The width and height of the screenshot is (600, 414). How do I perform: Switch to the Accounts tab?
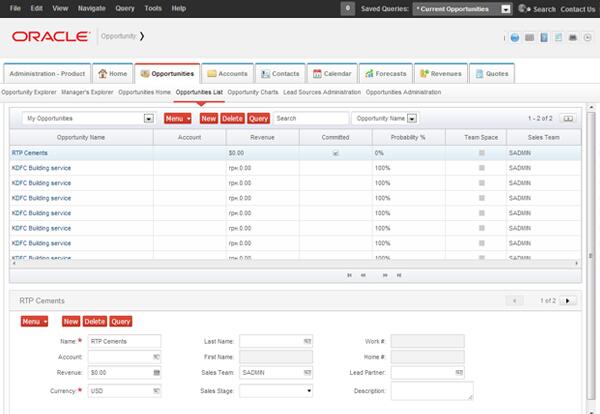coord(227,73)
